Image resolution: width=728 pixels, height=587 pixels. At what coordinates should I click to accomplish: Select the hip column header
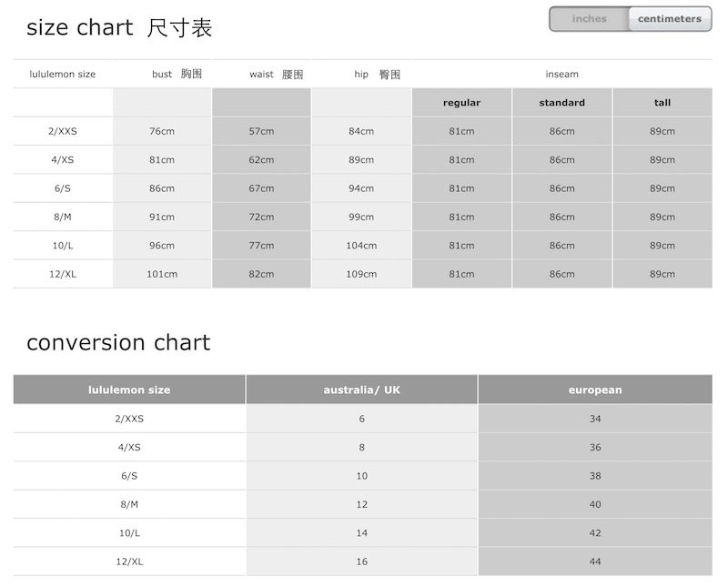377,75
